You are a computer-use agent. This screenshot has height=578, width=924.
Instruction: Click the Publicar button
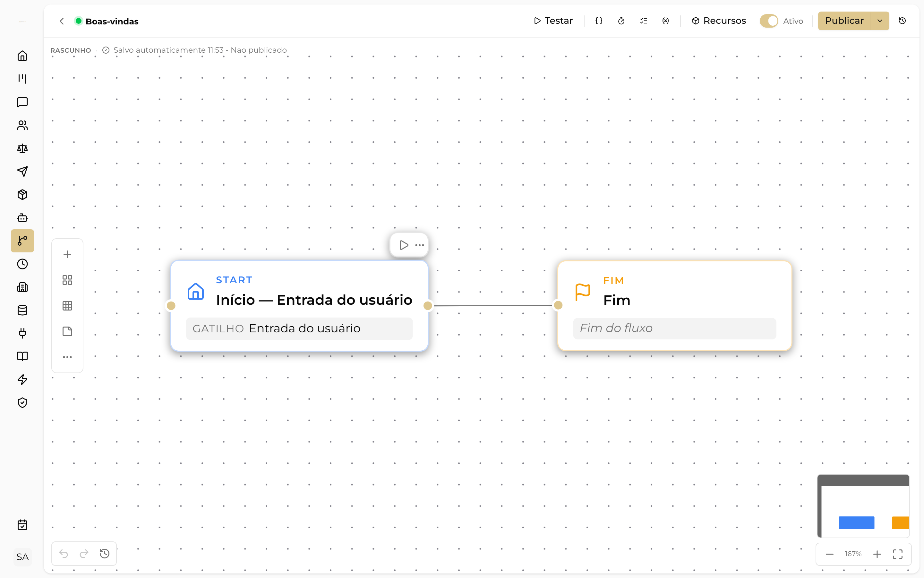pyautogui.click(x=844, y=21)
